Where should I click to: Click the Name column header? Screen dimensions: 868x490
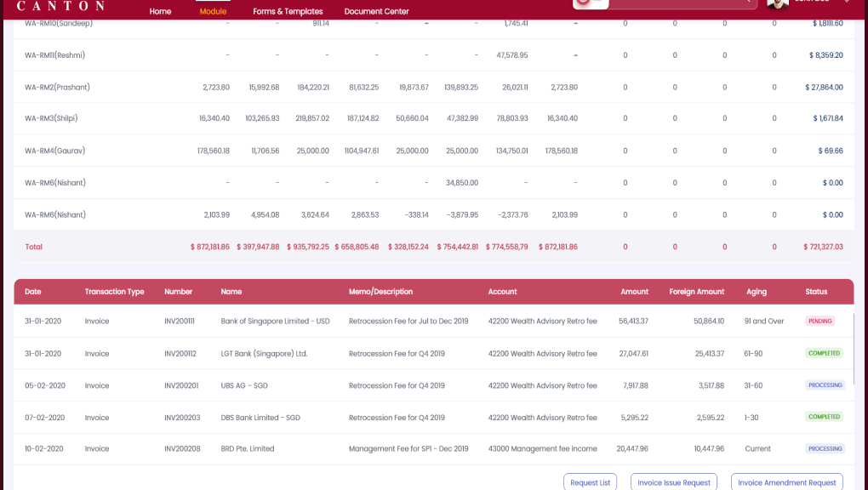pyautogui.click(x=231, y=292)
